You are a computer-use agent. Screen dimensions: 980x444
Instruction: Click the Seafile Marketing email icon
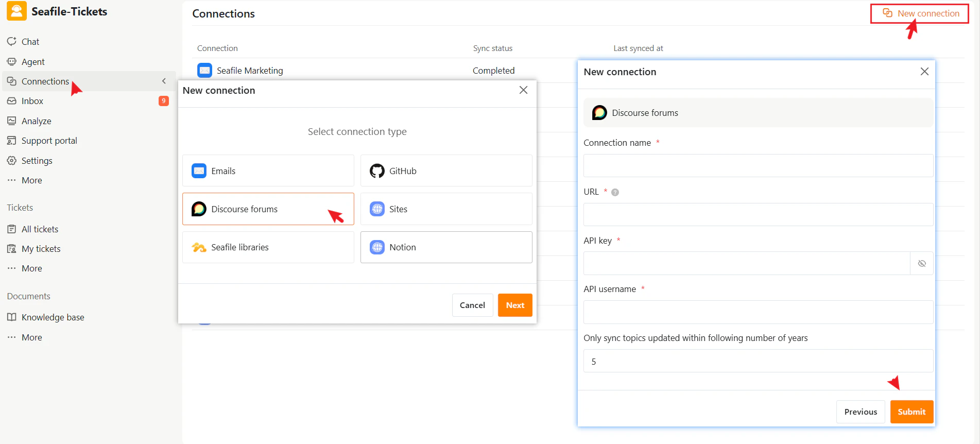(204, 70)
